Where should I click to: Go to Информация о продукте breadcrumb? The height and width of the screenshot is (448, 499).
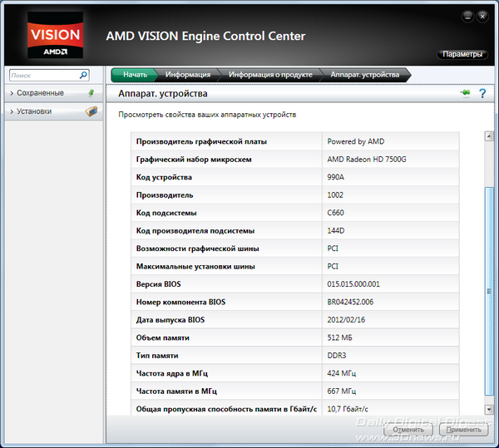pyautogui.click(x=270, y=75)
